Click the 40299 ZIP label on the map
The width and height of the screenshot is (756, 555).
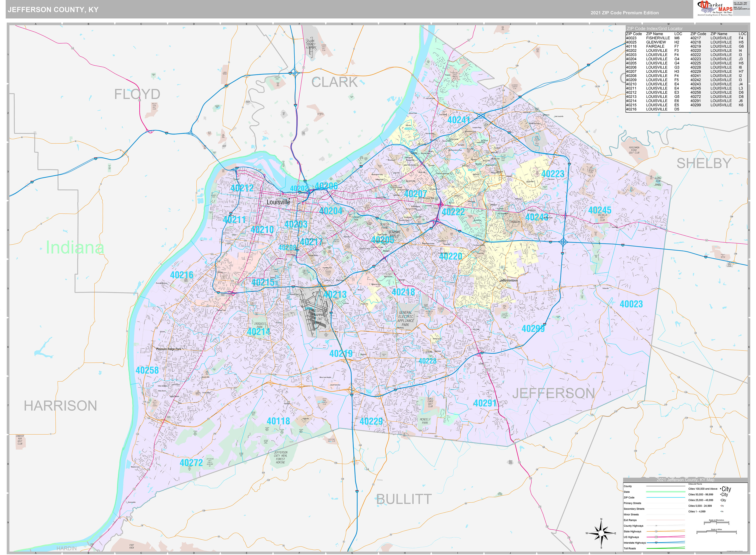point(533,329)
